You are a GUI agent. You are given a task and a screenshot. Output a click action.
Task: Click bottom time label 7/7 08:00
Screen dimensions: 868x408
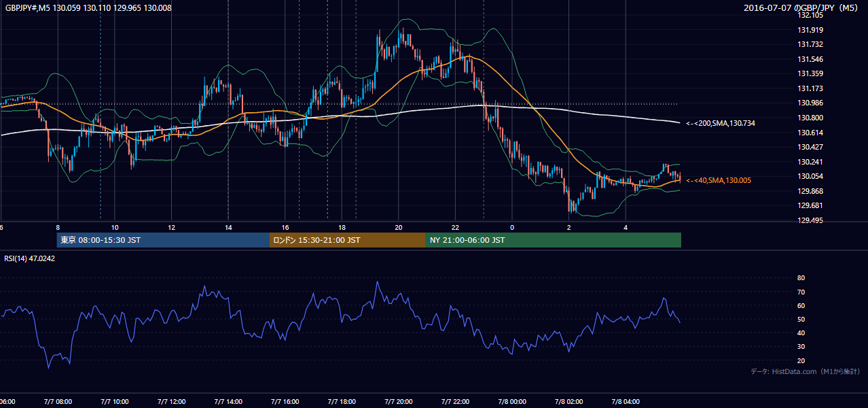coord(58,402)
